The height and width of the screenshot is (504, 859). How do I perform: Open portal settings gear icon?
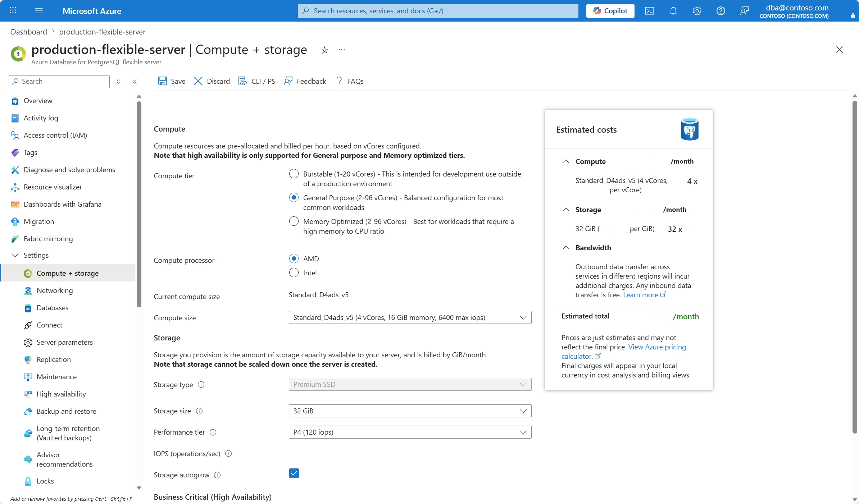click(697, 11)
